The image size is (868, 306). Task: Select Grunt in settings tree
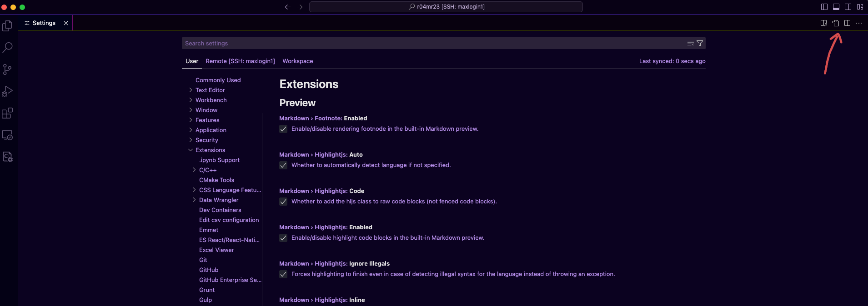pos(207,290)
